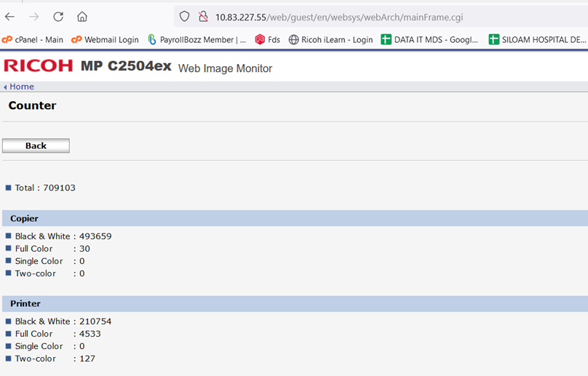588x376 pixels.
Task: Open the PayrollBozz Member bookmark
Action: point(197,39)
